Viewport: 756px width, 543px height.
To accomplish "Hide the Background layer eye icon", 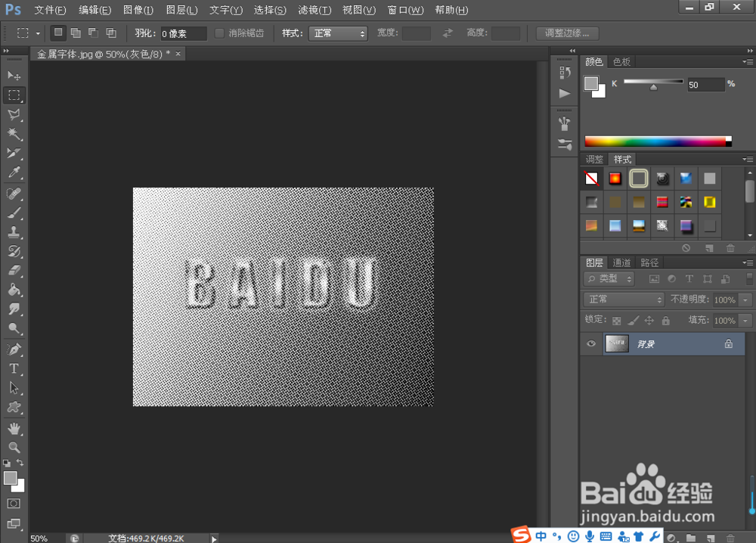I will [591, 344].
